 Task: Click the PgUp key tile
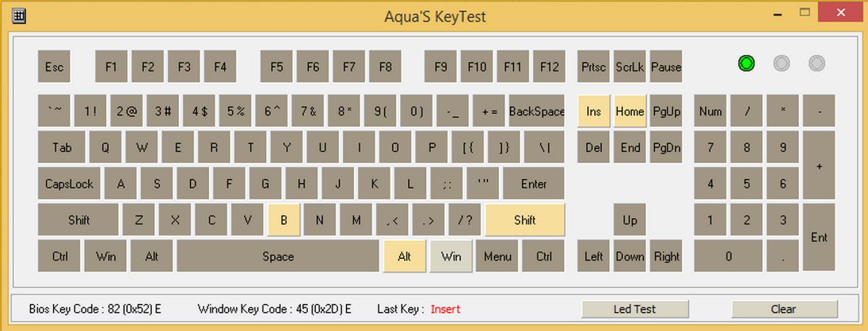666,111
